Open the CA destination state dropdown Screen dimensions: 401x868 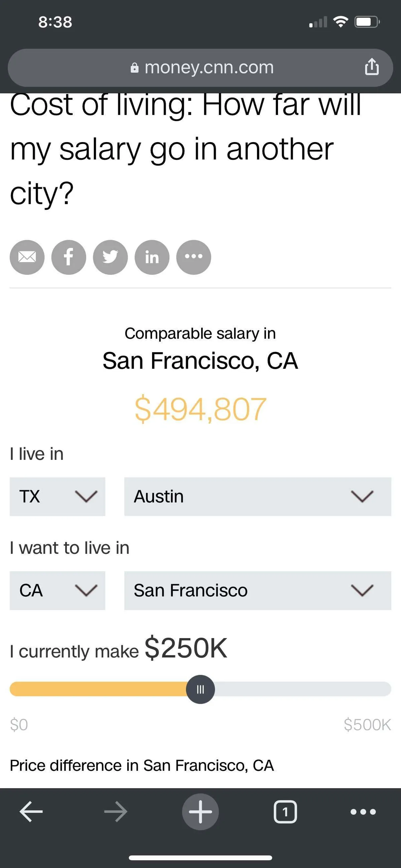coord(57,590)
